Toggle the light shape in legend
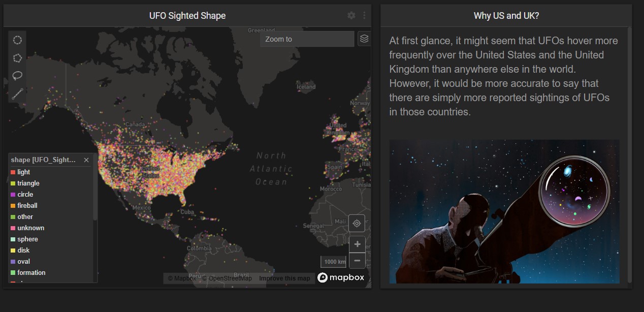This screenshot has height=312, width=644. click(23, 172)
